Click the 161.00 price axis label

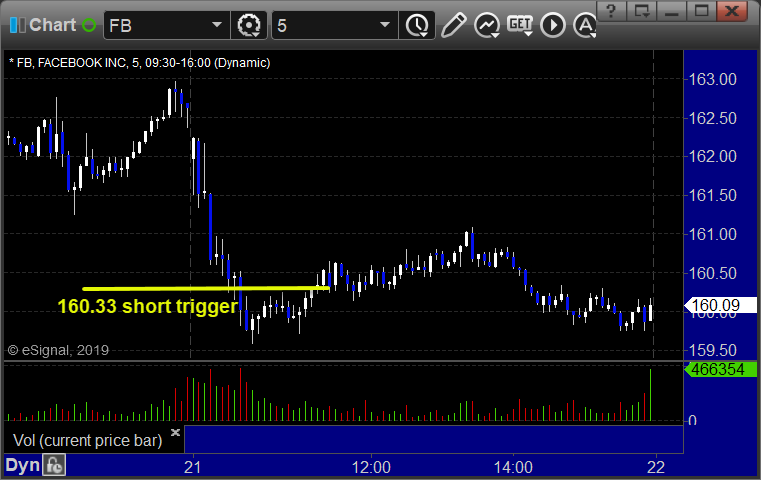tap(712, 234)
